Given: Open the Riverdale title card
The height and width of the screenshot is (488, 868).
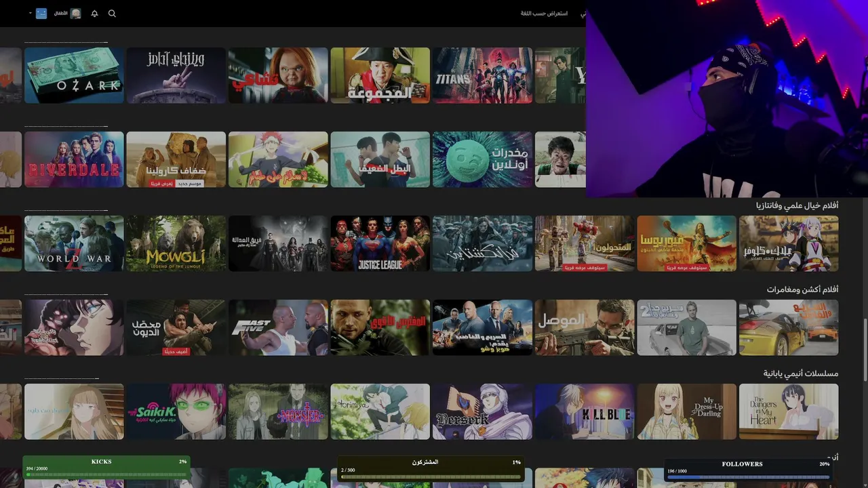Looking at the screenshot, I should coord(74,159).
